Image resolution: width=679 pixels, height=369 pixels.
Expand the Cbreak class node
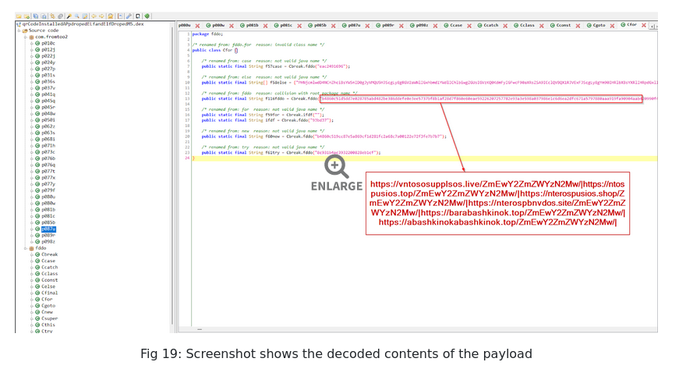point(32,255)
